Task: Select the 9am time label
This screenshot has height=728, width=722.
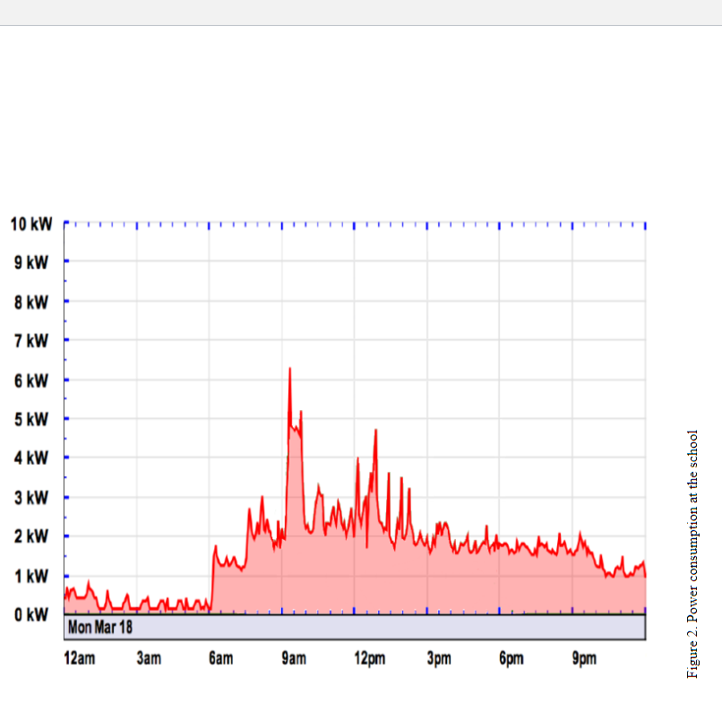Action: [293, 658]
